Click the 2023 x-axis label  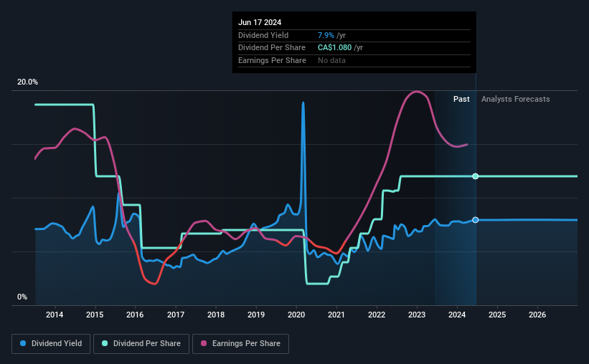click(x=417, y=315)
